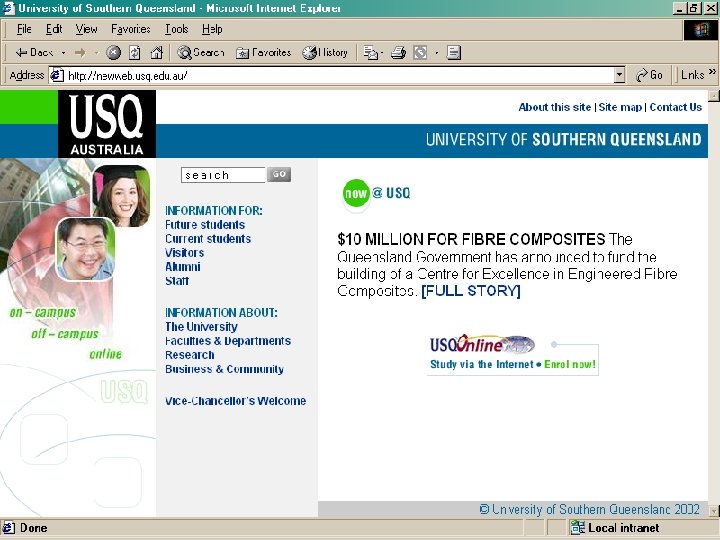Click the graduate woman photo

point(121,196)
